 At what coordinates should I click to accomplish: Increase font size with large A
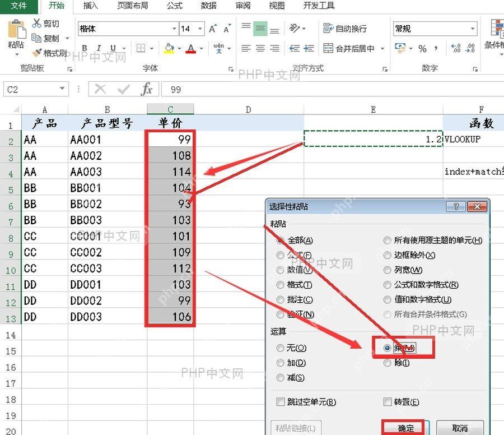click(213, 29)
